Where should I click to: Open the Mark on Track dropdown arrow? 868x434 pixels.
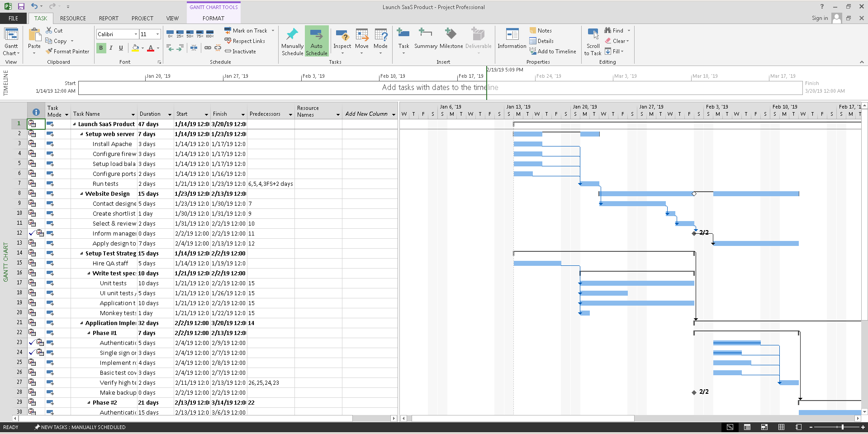(x=273, y=31)
